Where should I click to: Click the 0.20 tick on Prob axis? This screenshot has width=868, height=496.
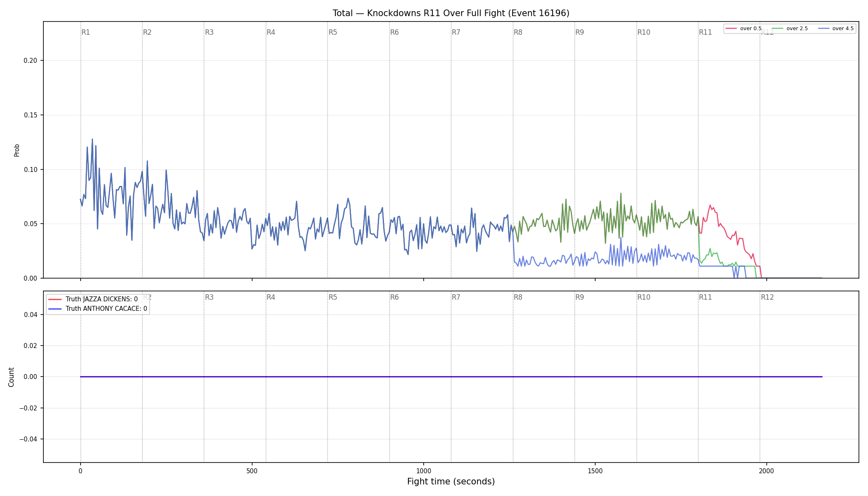(30, 61)
